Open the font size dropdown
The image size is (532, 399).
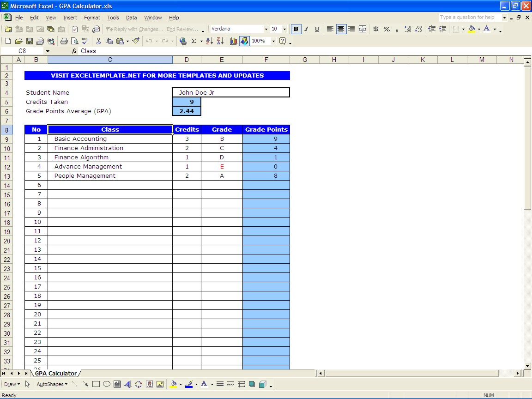[284, 29]
